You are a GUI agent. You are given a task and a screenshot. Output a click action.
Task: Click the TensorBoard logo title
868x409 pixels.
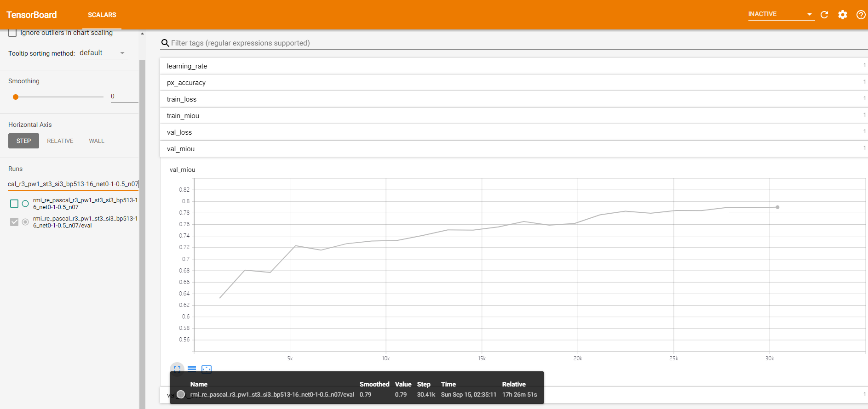pos(32,15)
